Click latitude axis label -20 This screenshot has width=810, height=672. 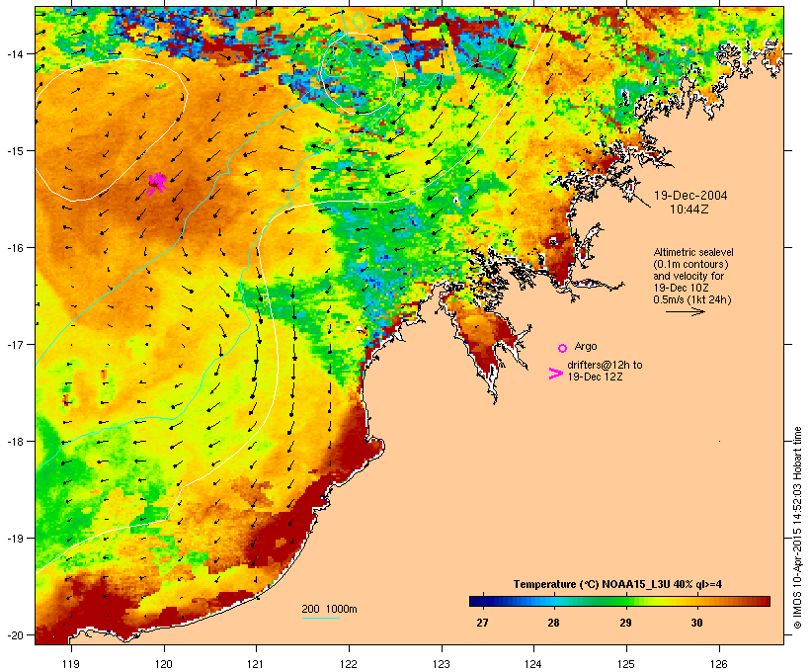pyautogui.click(x=14, y=635)
